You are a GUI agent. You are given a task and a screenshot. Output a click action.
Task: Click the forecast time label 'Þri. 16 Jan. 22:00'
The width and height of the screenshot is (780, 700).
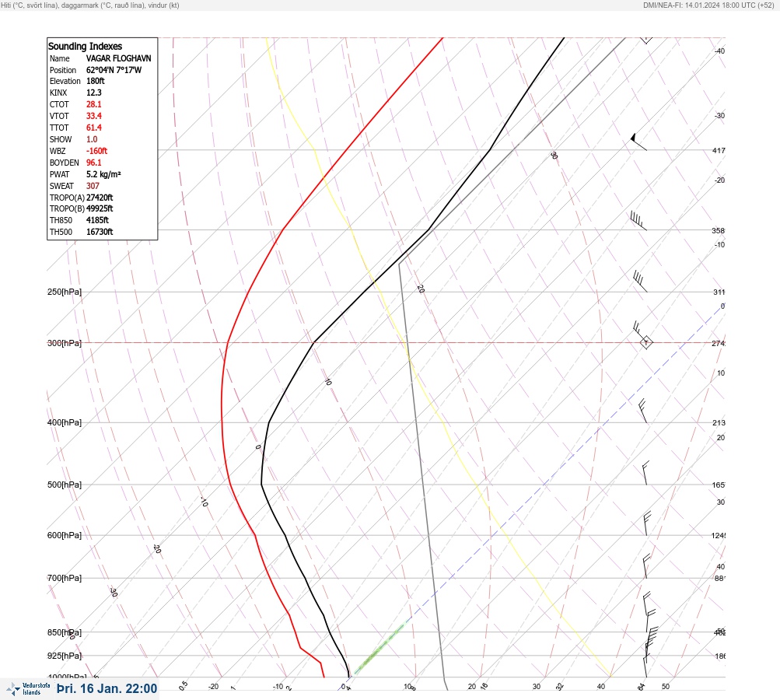pos(107,688)
